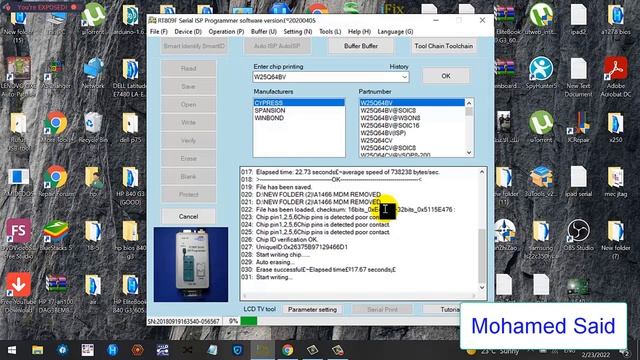640x360 pixels.
Task: Select W25Q64BV@SOIC16 part number
Action: [412, 125]
